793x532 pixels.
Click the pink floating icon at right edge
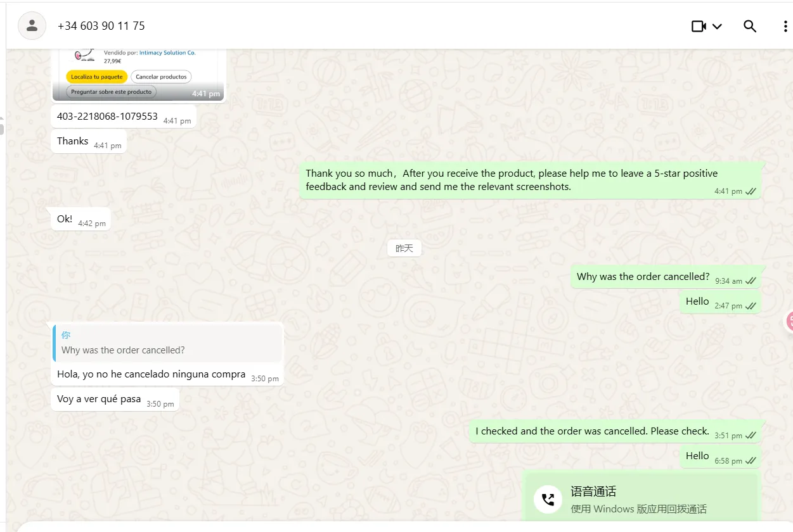coord(789,321)
